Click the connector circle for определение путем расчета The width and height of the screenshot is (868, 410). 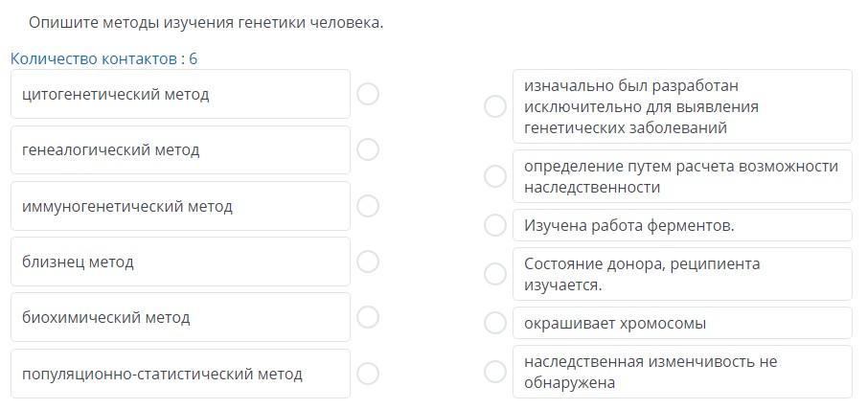[495, 176]
